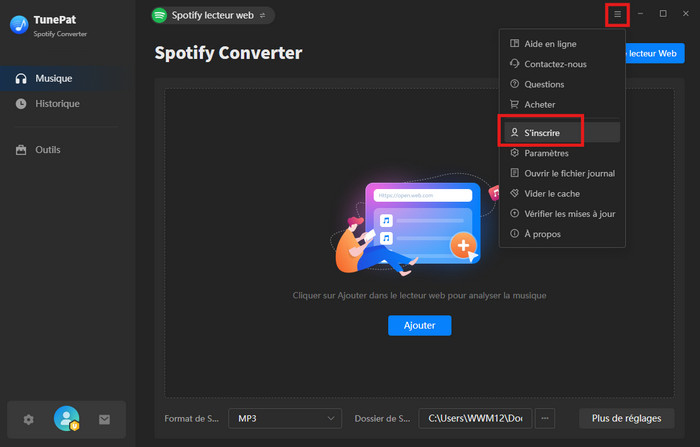Click the output folder path field

(x=475, y=418)
